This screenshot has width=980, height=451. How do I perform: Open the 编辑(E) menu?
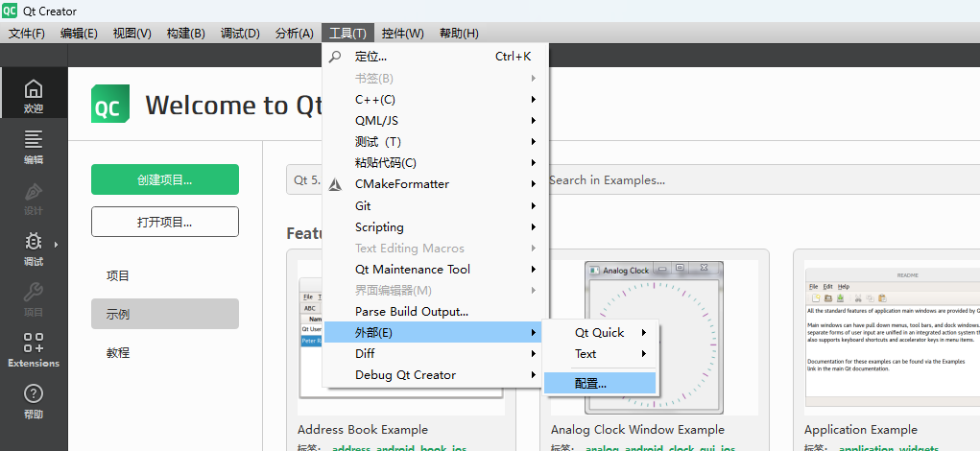click(79, 34)
